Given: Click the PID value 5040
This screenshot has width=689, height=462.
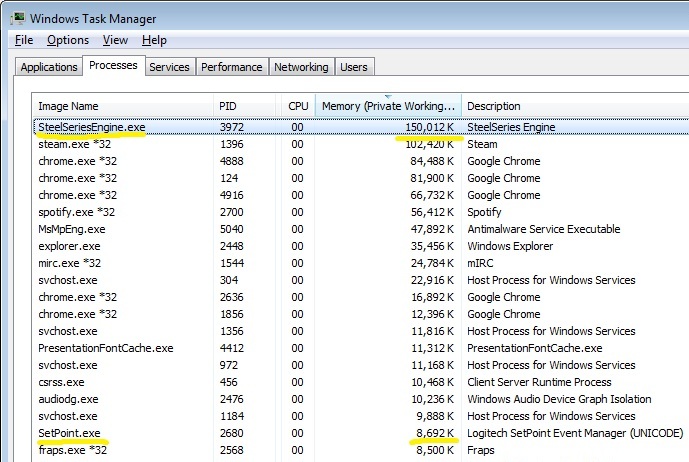Looking at the screenshot, I should coord(230,229).
